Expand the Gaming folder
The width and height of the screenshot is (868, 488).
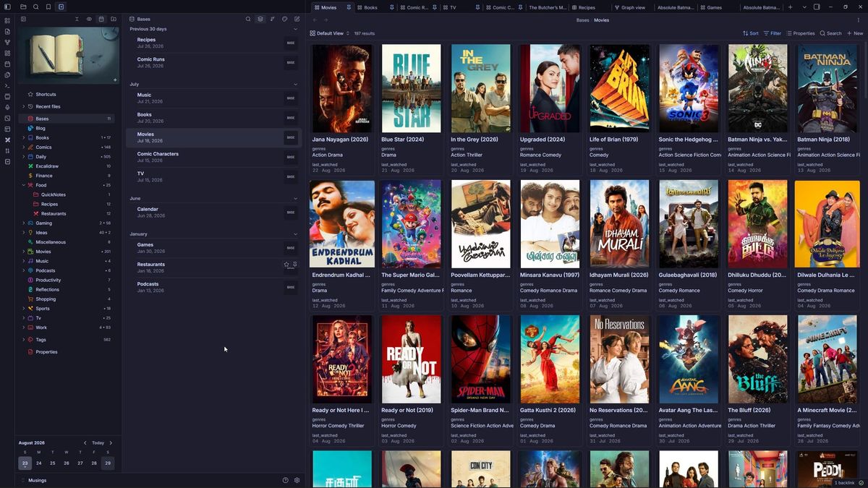click(23, 223)
